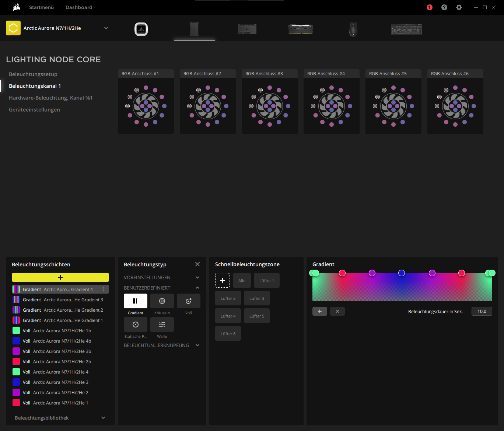Select fan on RGB-Anschluss #3
The width and height of the screenshot is (504, 431).
pyautogui.click(x=270, y=106)
